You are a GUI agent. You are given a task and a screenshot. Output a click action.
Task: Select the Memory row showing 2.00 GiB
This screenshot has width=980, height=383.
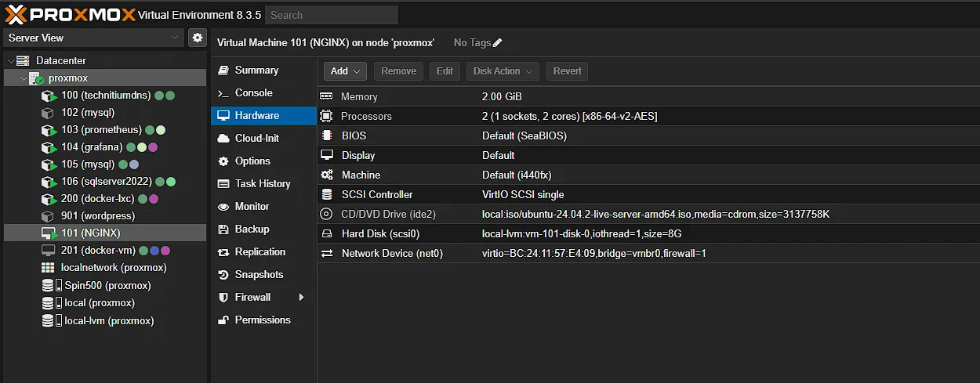click(x=648, y=96)
